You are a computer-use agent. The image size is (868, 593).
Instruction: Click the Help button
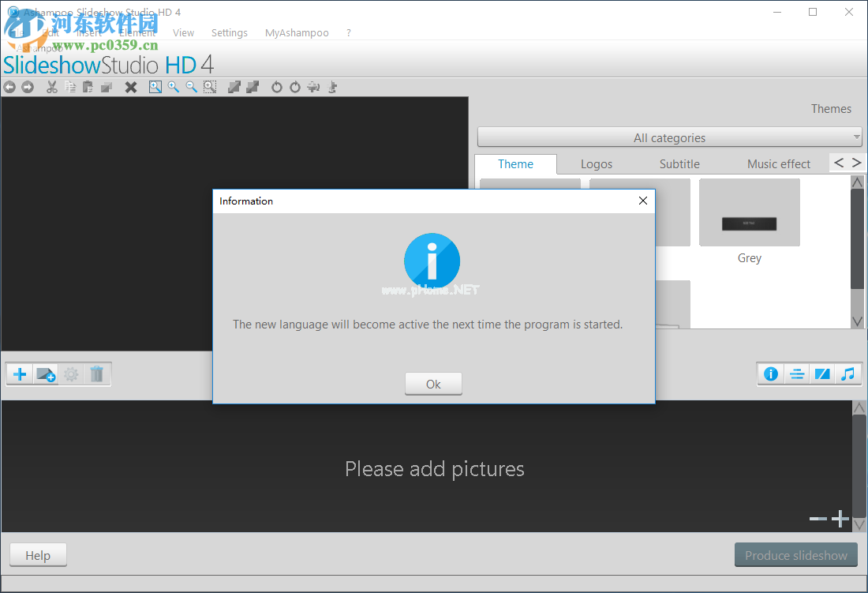click(x=38, y=554)
